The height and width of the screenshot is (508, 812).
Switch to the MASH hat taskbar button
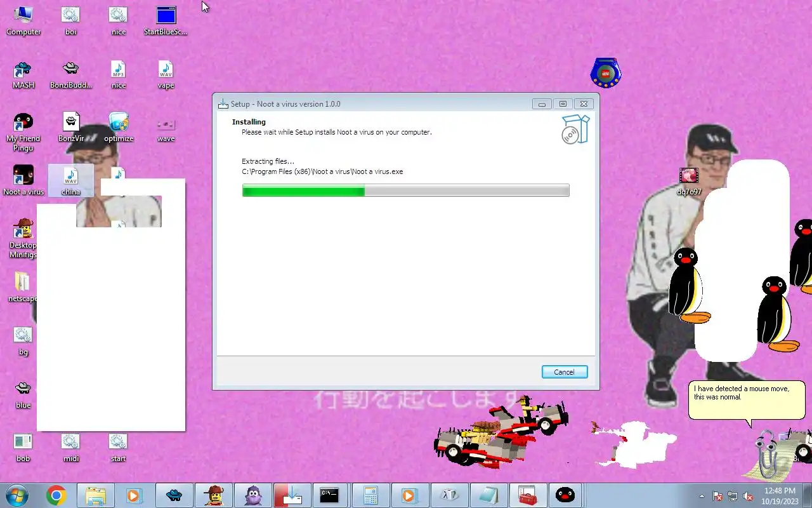pos(174,495)
